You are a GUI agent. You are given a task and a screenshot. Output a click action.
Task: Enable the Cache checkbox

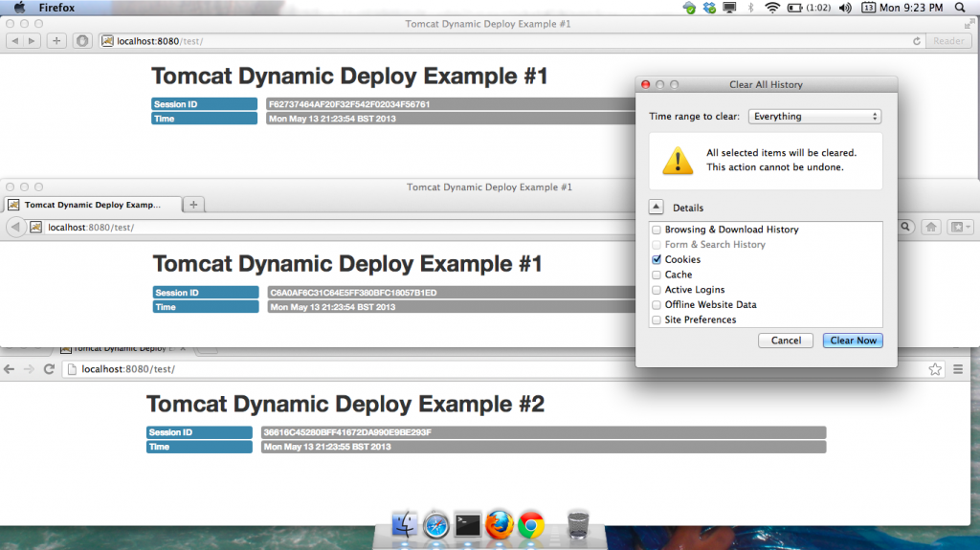657,275
